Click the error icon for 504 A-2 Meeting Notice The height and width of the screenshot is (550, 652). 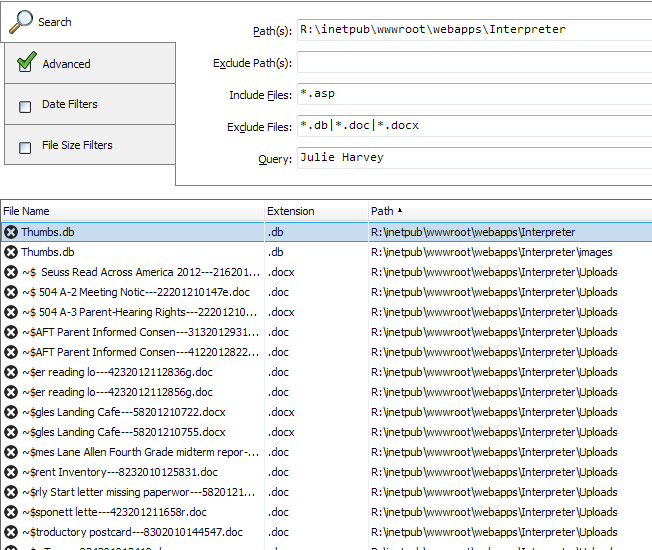pos(11,292)
